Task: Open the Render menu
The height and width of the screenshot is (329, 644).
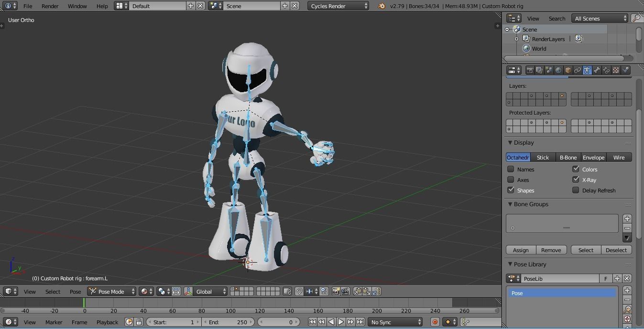Action: (50, 6)
